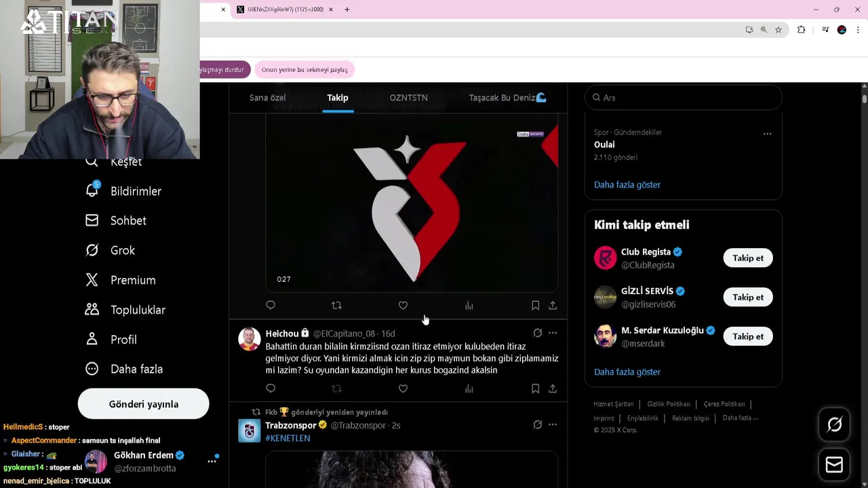868x488 pixels.
Task: Open Reklam bilgisi footer link
Action: coord(690,418)
